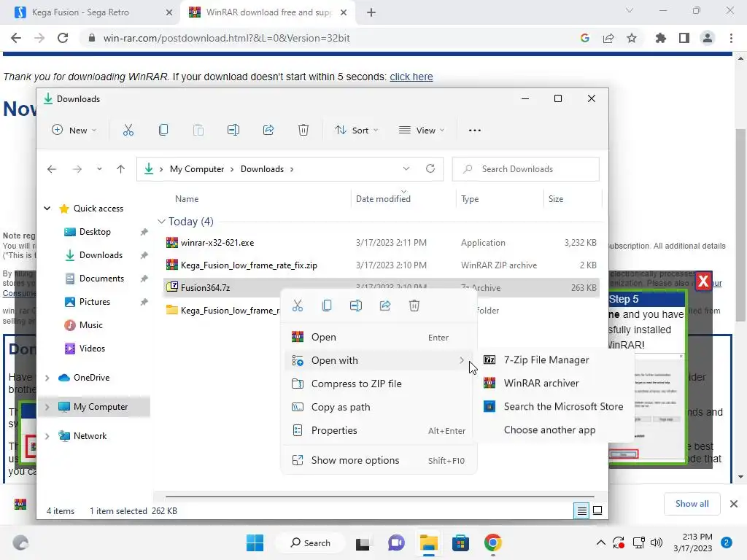747x560 pixels.
Task: Click the Cut icon in context menu
Action: (298, 306)
